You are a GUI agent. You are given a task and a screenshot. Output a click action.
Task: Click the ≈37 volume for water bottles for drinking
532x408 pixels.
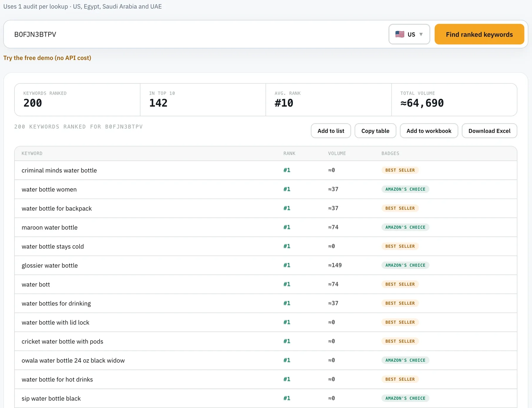click(x=333, y=303)
